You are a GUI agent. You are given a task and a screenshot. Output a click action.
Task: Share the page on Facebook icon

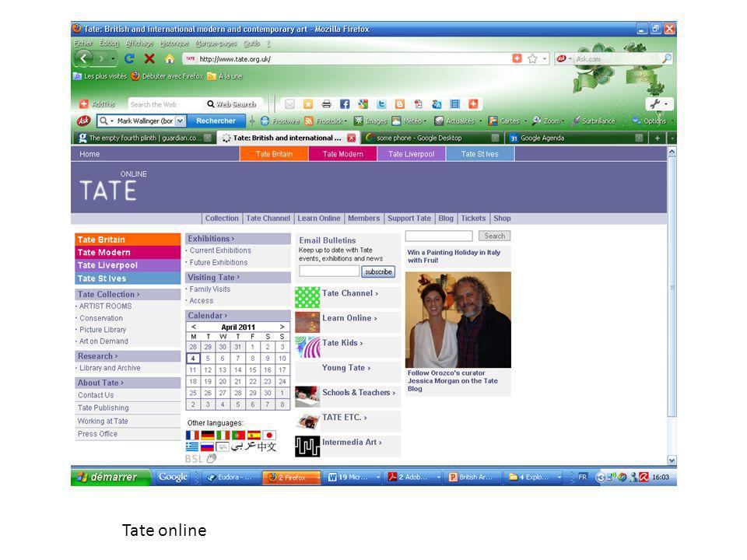click(345, 103)
